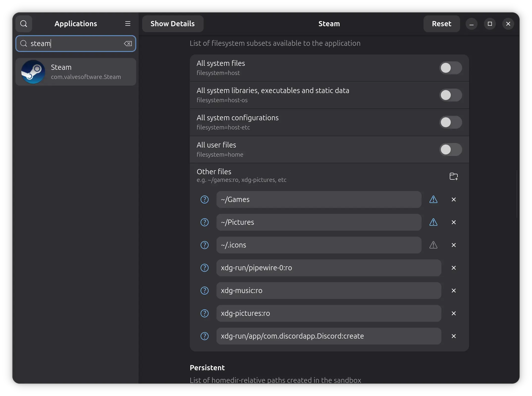Image resolution: width=532 pixels, height=396 pixels.
Task: Remove the xdg-music:ro entry
Action: tap(453, 291)
